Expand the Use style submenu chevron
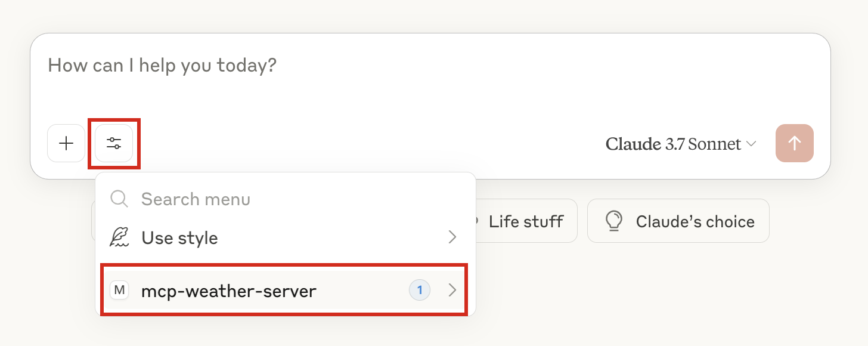 point(452,237)
